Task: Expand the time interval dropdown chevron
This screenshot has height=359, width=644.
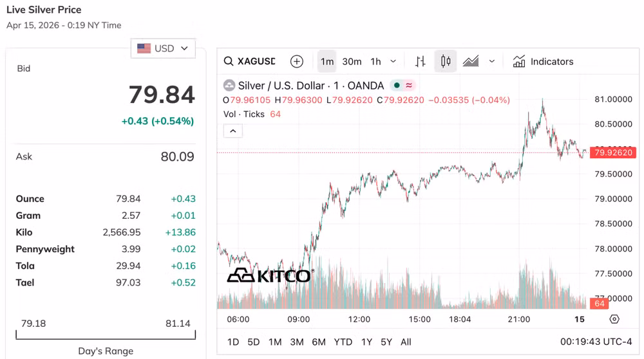Action: [393, 62]
